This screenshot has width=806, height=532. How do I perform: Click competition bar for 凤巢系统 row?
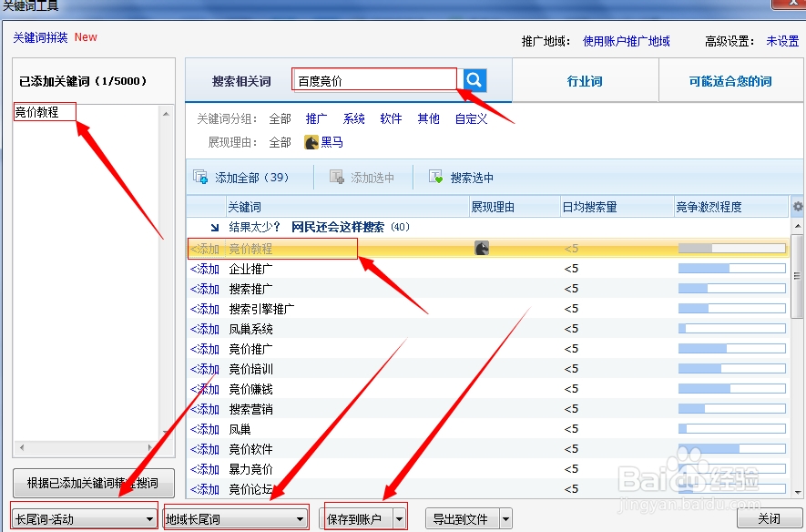point(732,329)
